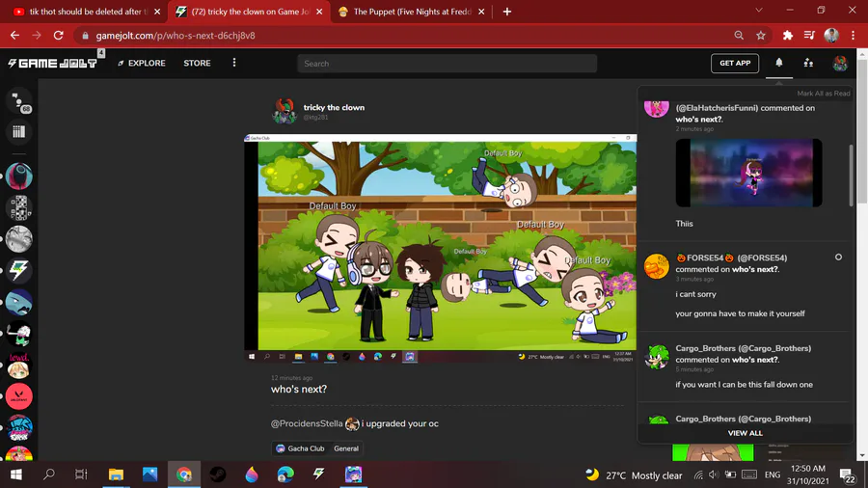868x488 pixels.
Task: Open ElaHatcherisFunni's avatar in notifications
Action: pos(657,107)
